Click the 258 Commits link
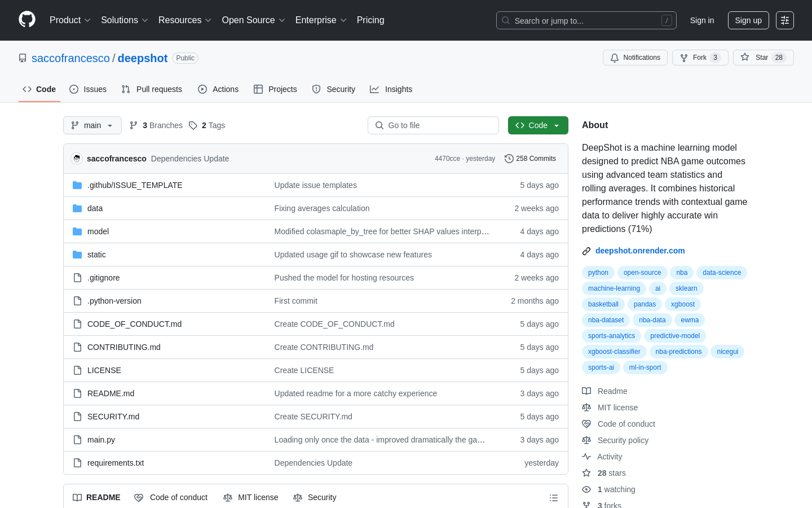The image size is (812, 508). point(530,159)
